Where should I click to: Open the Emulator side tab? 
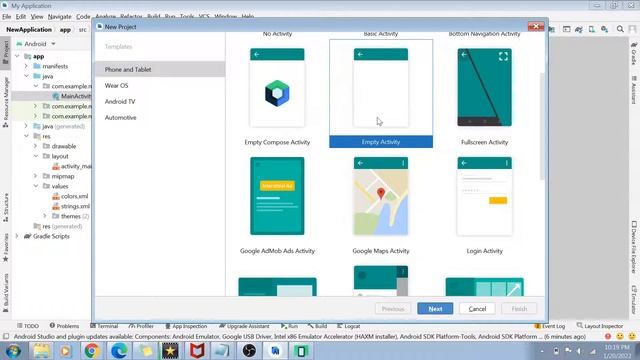(634, 300)
